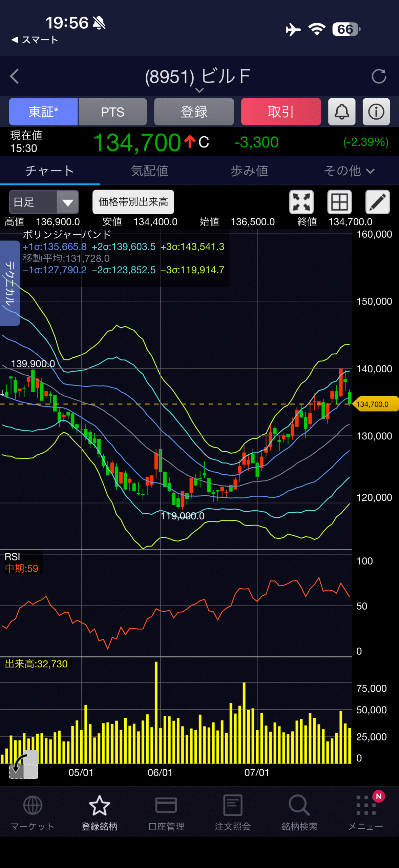Open the 銘柄検索 search icon

click(x=299, y=812)
